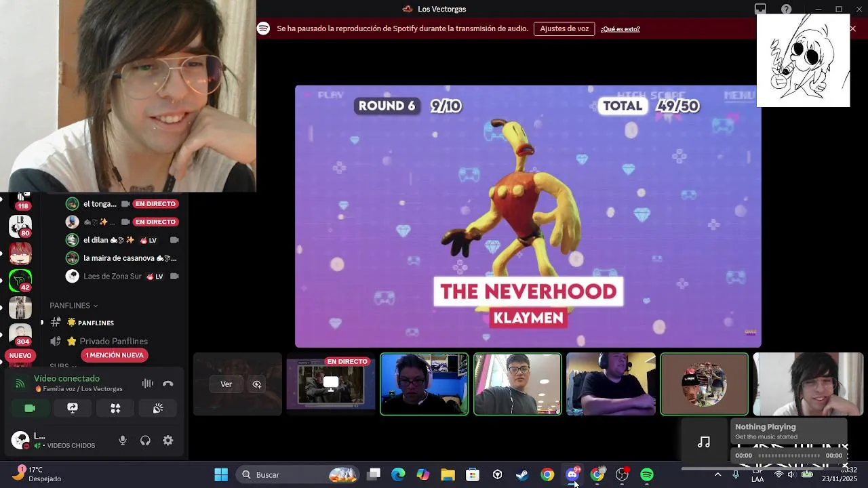The height and width of the screenshot is (488, 868).
Task: Select the blue-background participant video tile
Action: 424,384
